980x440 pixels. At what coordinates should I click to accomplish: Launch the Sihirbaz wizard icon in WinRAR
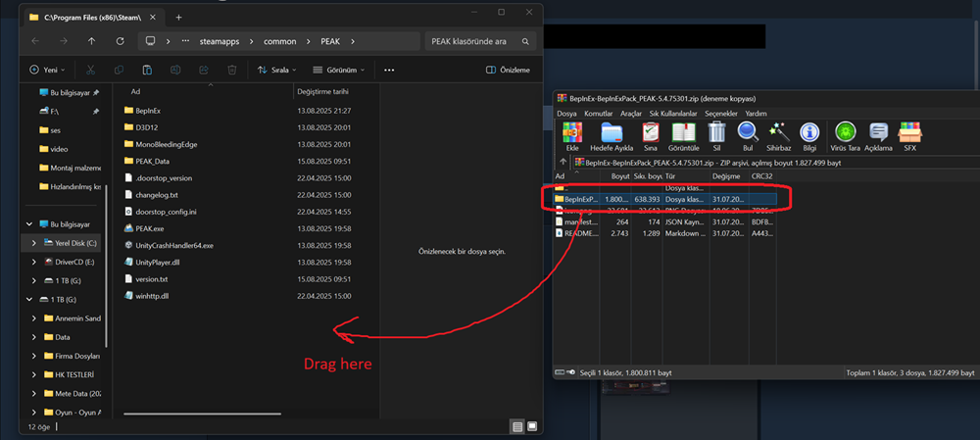point(779,132)
